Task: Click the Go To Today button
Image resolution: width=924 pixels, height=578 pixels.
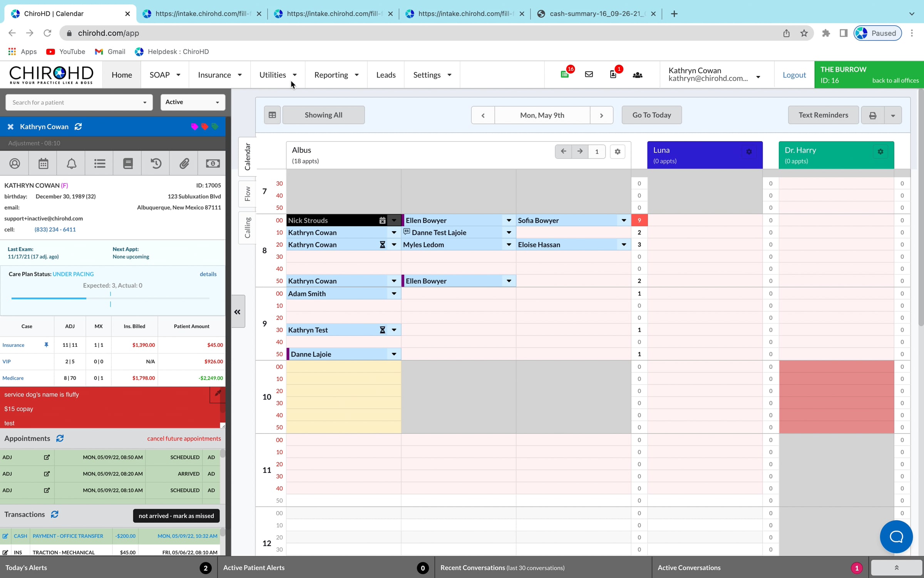Action: coord(651,115)
